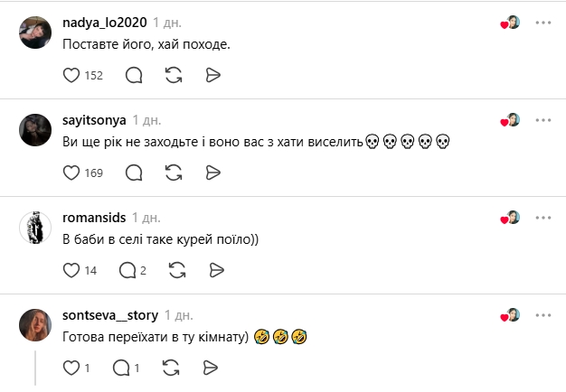Open the romansids profile by username
The image size is (566, 392).
tap(94, 218)
